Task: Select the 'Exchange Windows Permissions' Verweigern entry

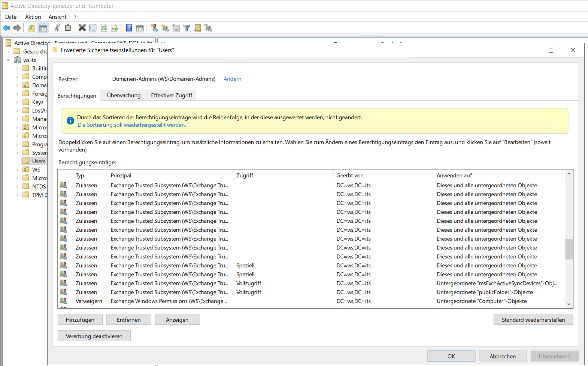Action: [311, 301]
